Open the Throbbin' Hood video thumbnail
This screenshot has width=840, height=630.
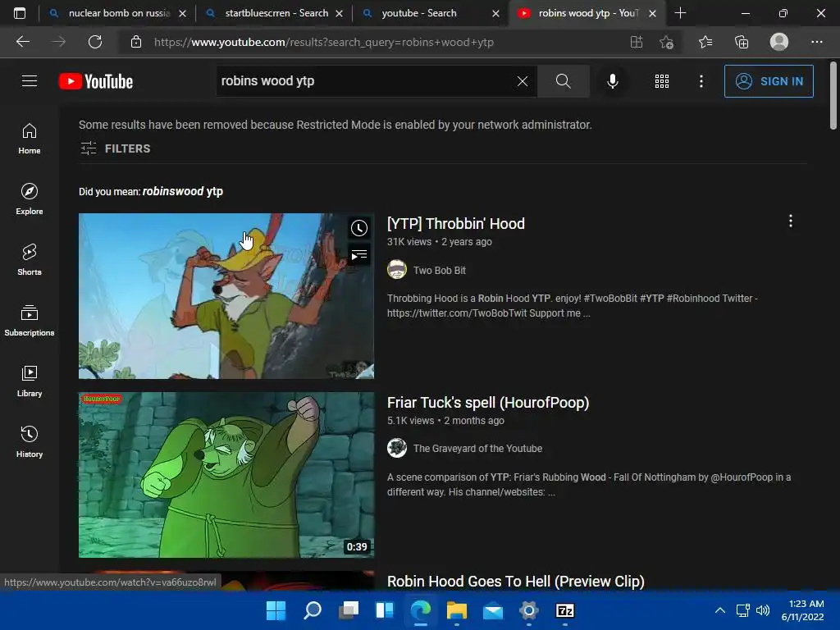(x=226, y=295)
